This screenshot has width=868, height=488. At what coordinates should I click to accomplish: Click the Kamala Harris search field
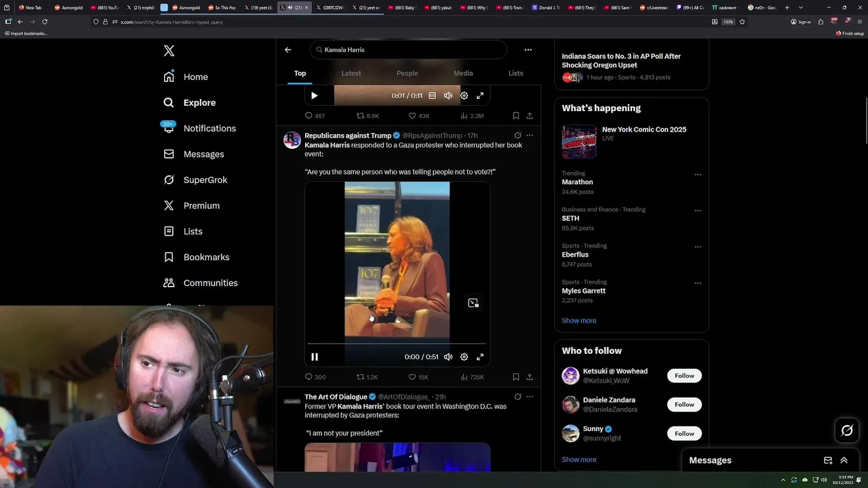408,49
